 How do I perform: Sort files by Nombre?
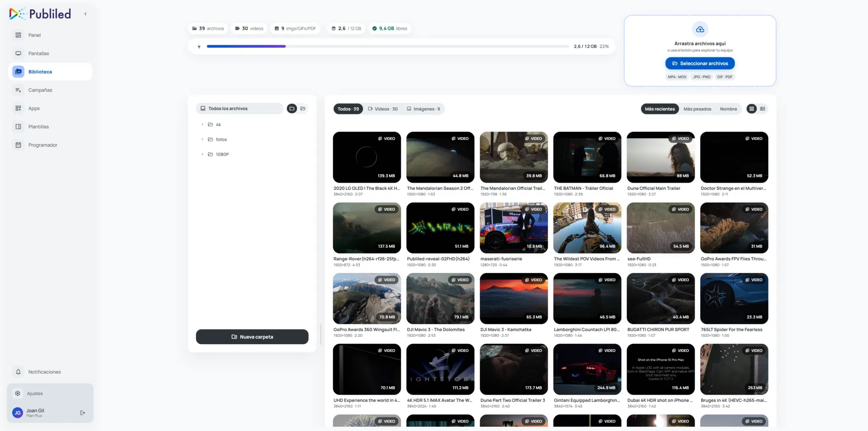coord(729,109)
